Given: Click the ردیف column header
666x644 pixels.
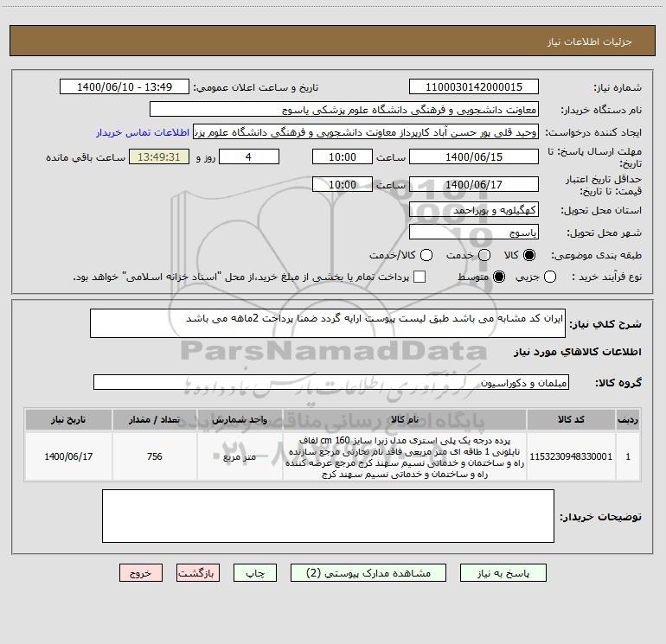Looking at the screenshot, I should tap(628, 419).
